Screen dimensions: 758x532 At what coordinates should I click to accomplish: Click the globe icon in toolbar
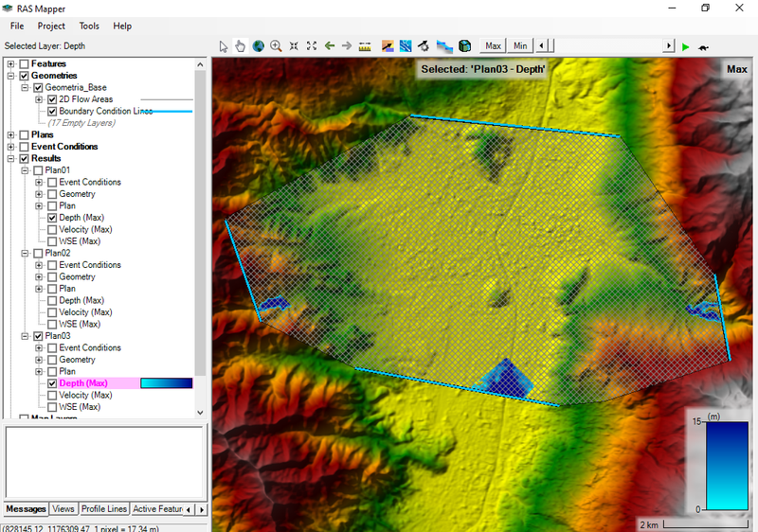tap(258, 45)
